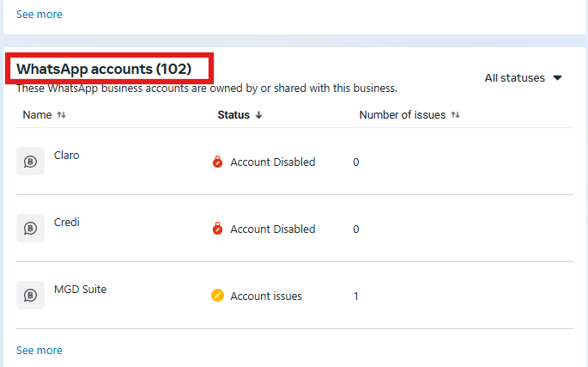This screenshot has height=367, width=588.
Task: Click the See more link below MGD Suite
Action: (x=39, y=350)
